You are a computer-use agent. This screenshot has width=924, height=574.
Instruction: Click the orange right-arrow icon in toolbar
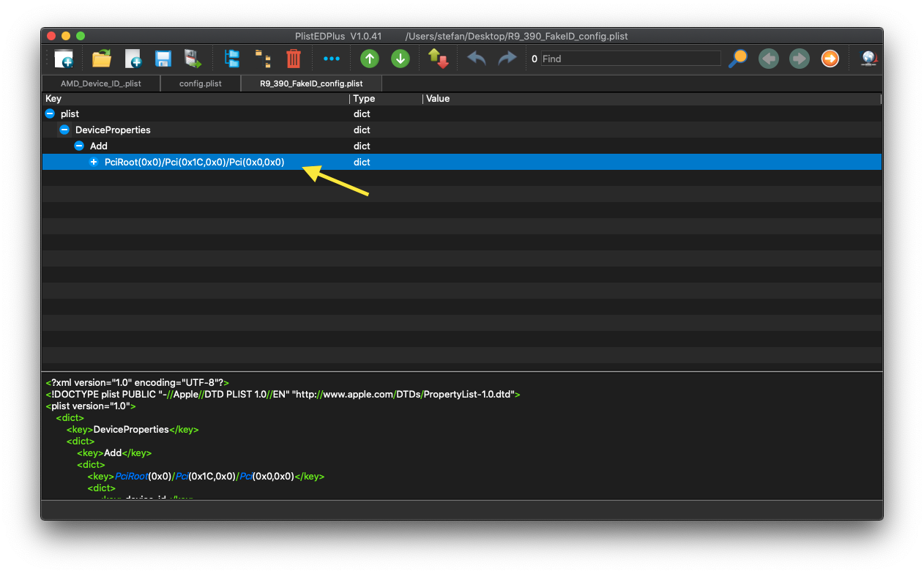[x=830, y=59]
